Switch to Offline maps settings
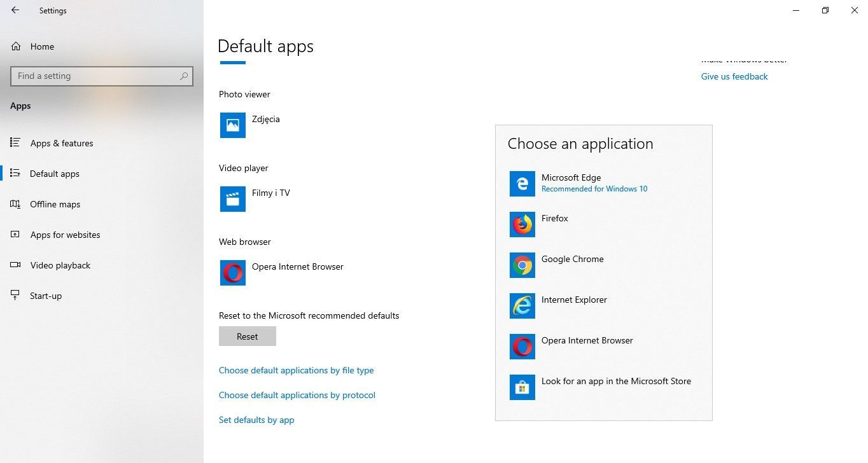The width and height of the screenshot is (868, 463). tap(55, 204)
